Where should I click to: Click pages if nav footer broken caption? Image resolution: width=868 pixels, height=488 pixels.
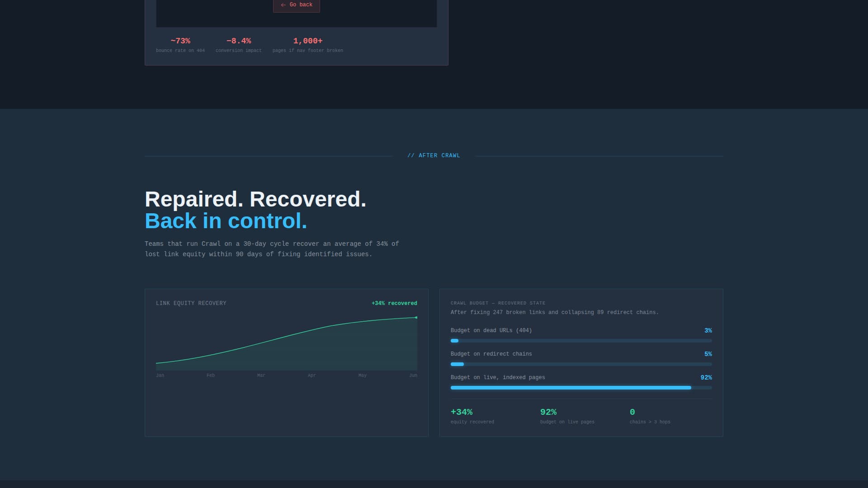tap(308, 51)
